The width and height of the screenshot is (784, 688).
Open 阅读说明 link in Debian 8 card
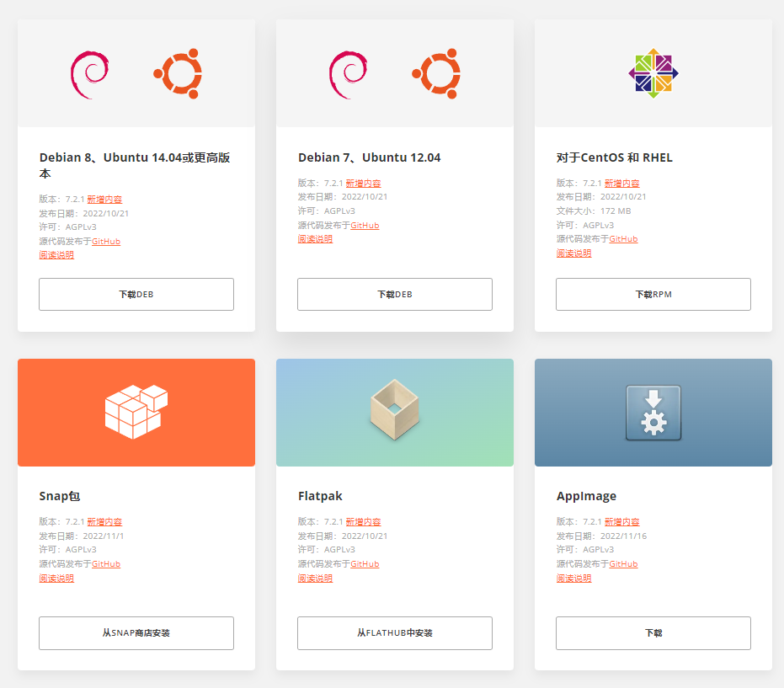click(x=56, y=255)
